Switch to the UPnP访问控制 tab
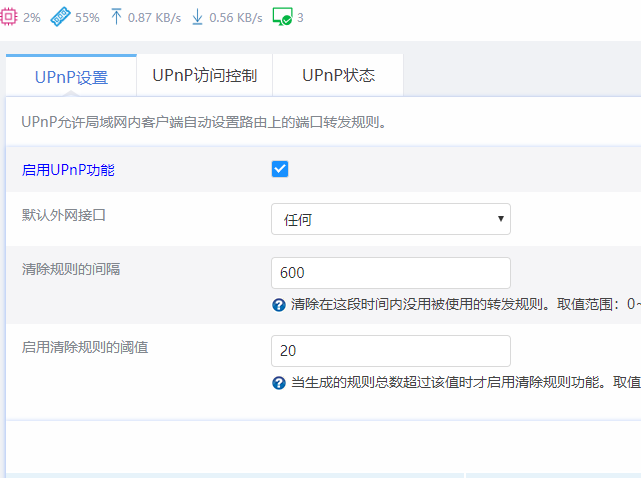The height and width of the screenshot is (478, 641). click(x=204, y=76)
